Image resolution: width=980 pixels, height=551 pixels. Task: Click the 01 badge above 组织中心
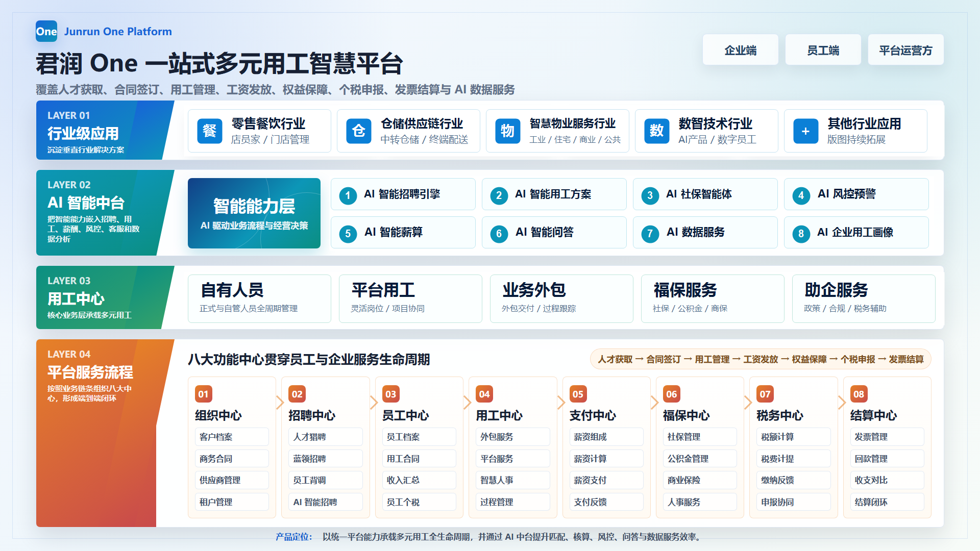[204, 394]
